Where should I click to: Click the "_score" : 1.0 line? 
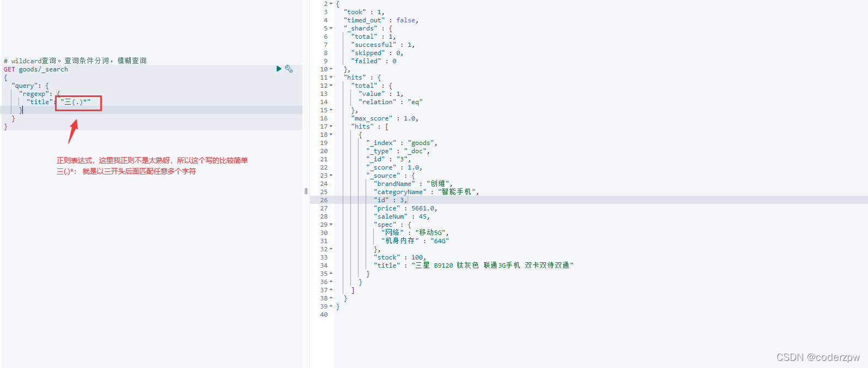[x=394, y=167]
